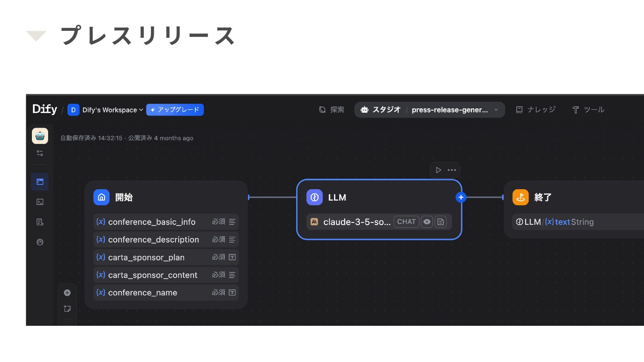Click the blue plus connector on LLM node

(x=461, y=197)
